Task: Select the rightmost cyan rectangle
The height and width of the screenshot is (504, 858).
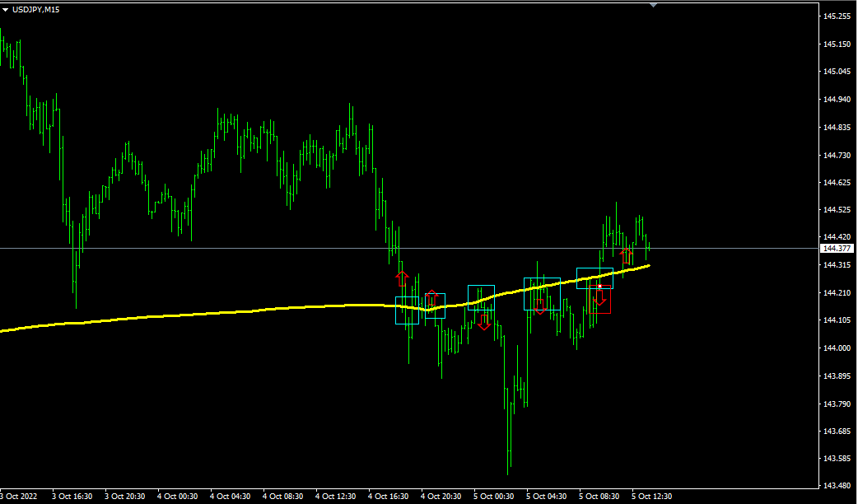Action: (x=595, y=278)
